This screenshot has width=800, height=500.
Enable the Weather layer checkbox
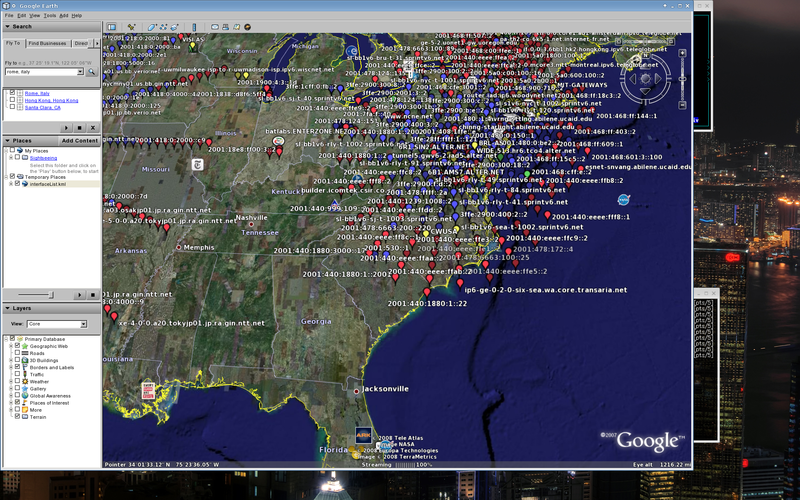click(x=17, y=381)
